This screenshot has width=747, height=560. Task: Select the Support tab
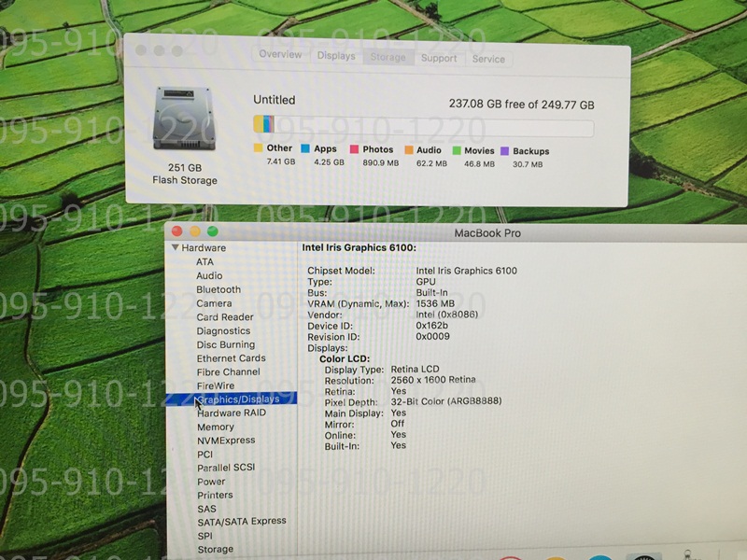[439, 58]
